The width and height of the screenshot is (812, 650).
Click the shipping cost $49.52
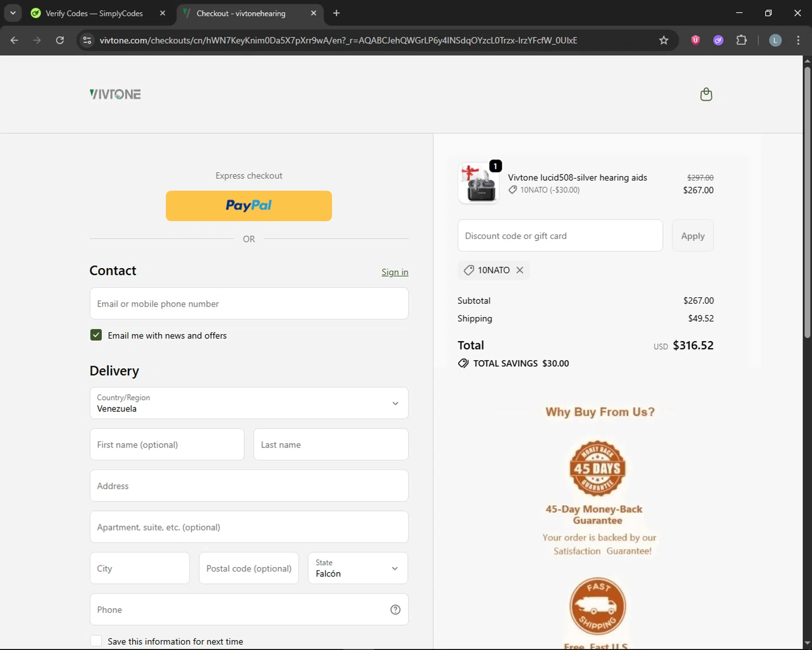click(700, 318)
